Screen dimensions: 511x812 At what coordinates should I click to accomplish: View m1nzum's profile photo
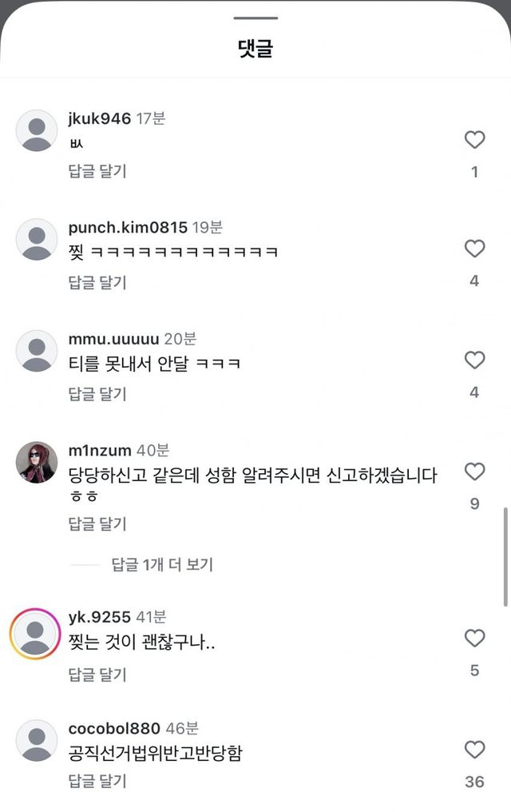pyautogui.click(x=37, y=462)
